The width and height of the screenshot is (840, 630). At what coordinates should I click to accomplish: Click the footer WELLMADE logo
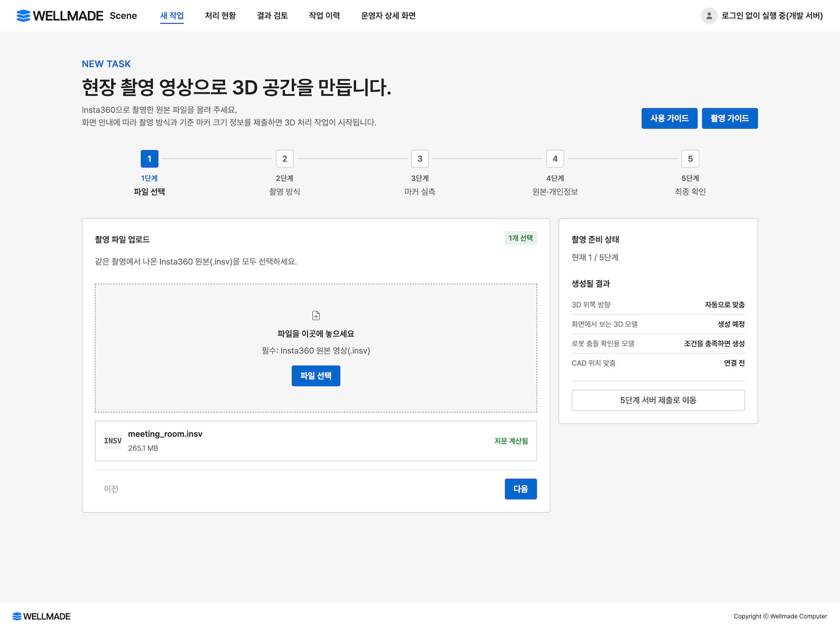(x=41, y=616)
